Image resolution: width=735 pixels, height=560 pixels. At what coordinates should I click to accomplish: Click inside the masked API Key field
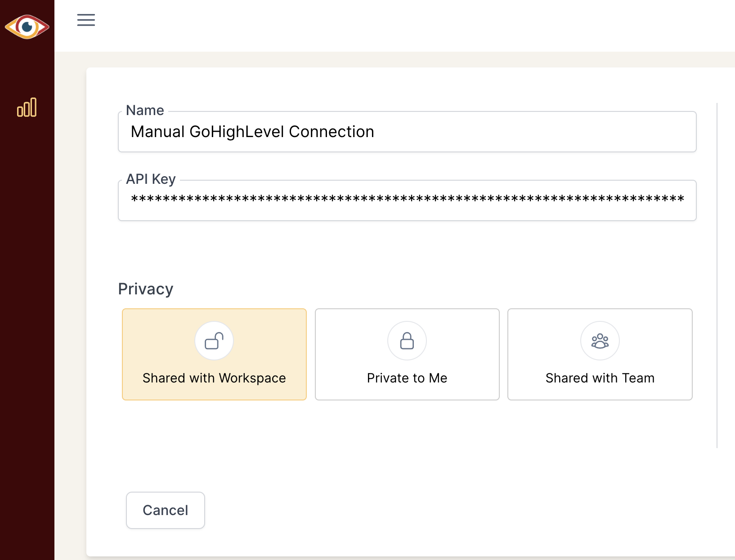click(407, 200)
